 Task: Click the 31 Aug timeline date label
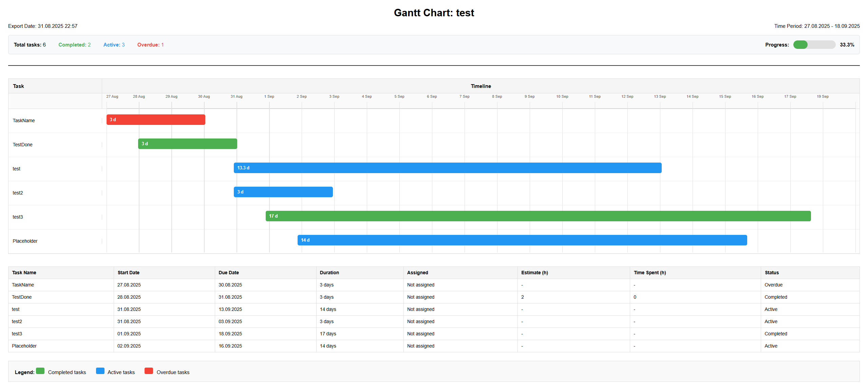(236, 96)
